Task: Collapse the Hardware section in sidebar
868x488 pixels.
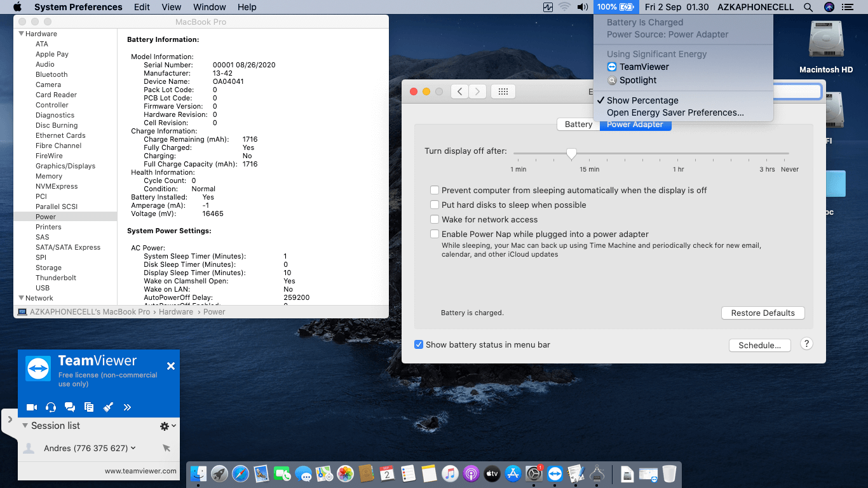Action: point(21,34)
